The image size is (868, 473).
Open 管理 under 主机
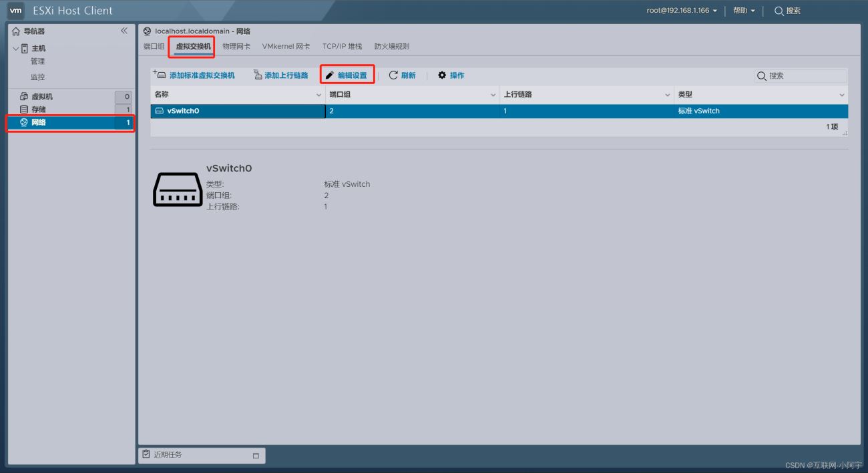[x=37, y=61]
